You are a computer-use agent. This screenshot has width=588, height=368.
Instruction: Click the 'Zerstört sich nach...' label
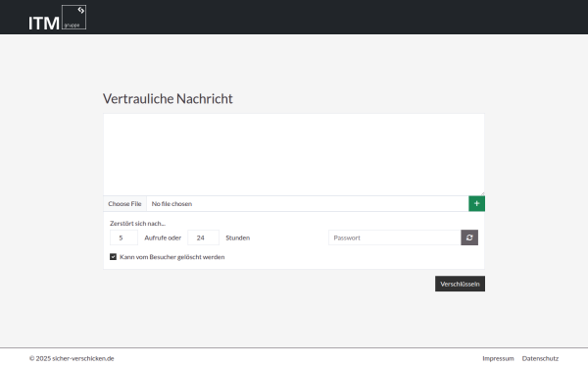[x=137, y=224]
